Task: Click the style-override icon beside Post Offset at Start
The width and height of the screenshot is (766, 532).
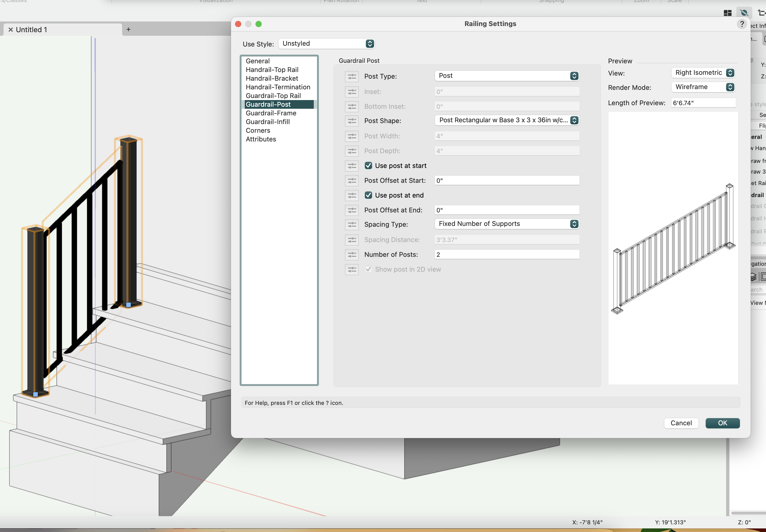Action: 352,180
